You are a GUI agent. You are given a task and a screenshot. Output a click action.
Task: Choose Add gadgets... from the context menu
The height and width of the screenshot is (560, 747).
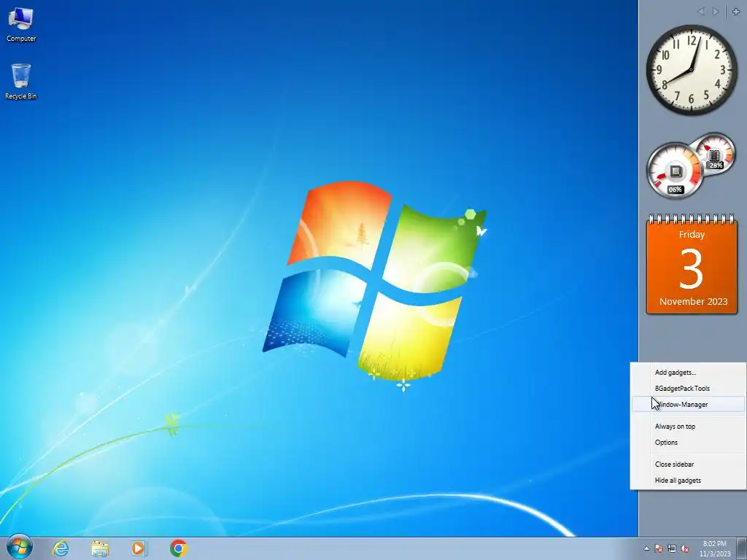point(688,373)
